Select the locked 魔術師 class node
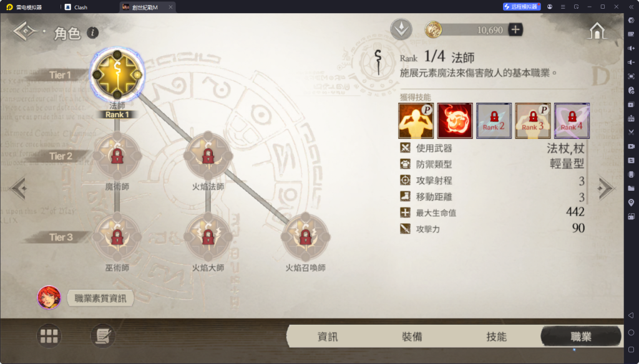639x364 pixels. coord(117,156)
